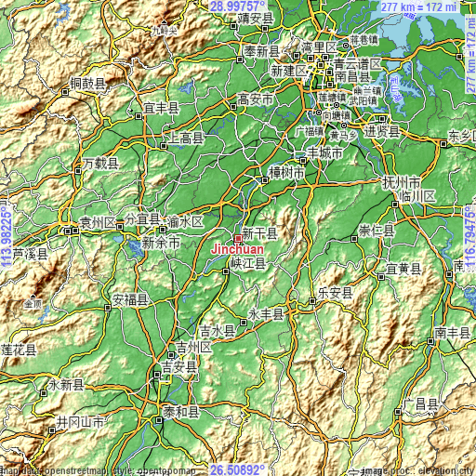Image resolution: width=476 pixels, height=476 pixels.
Task: Click the 靖安县 label
Action: click(x=256, y=19)
